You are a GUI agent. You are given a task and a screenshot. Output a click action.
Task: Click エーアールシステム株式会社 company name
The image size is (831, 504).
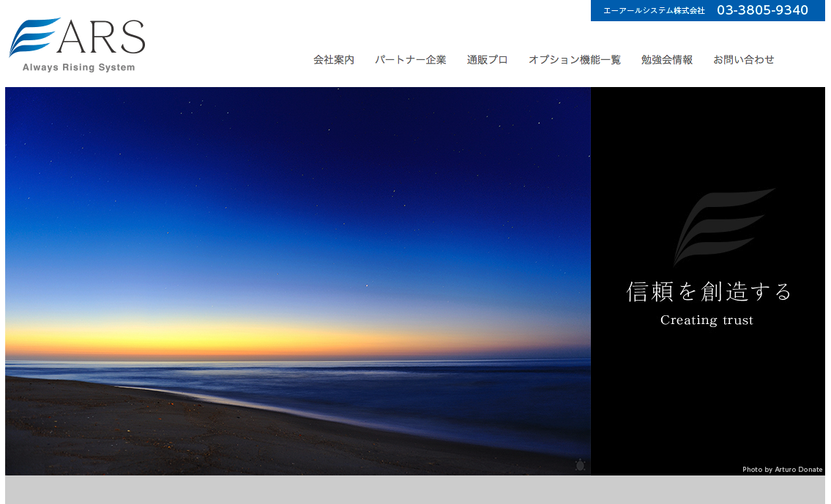point(654,11)
